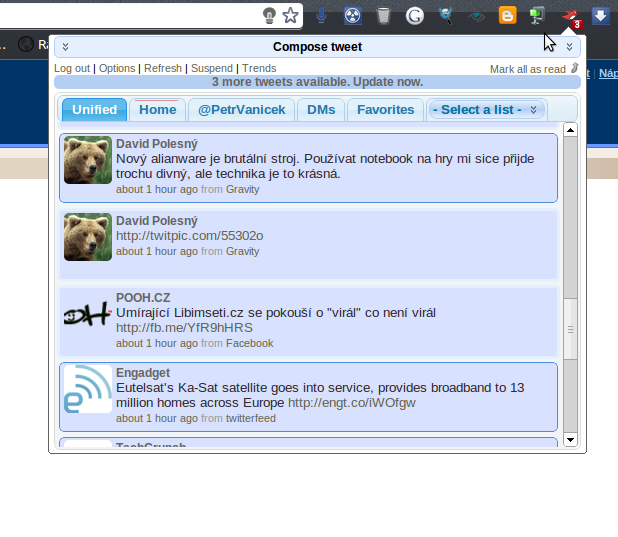Click the Suspend link

pos(212,68)
